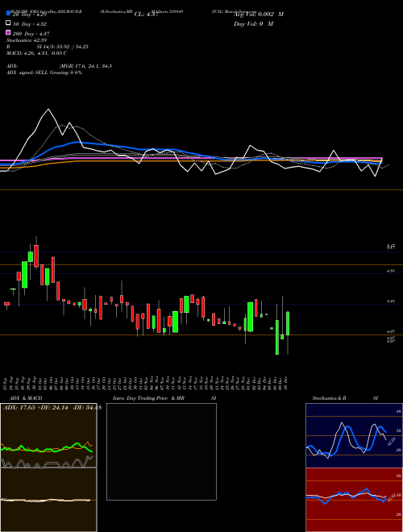Click the first date label on the x-axis
The image size is (403, 532).
point(5,383)
